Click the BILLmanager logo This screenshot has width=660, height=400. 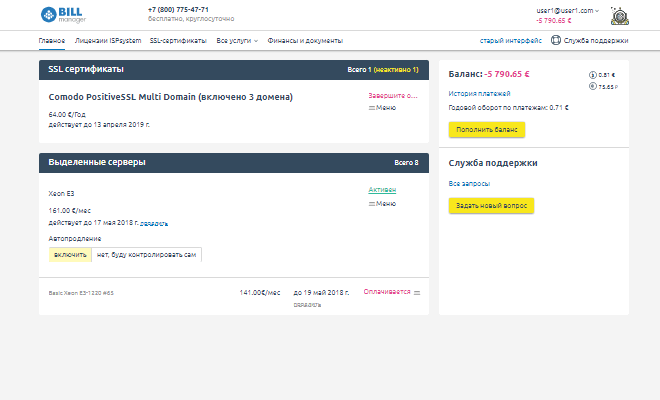tap(63, 15)
